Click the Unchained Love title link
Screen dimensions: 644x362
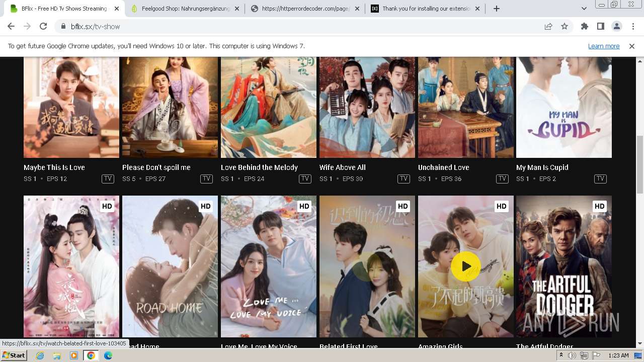click(444, 167)
